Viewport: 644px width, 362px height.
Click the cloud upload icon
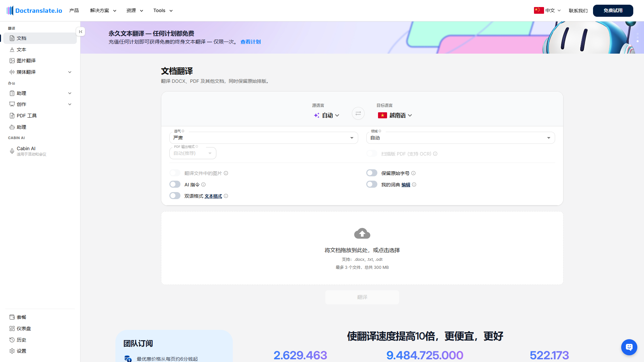[x=362, y=233]
